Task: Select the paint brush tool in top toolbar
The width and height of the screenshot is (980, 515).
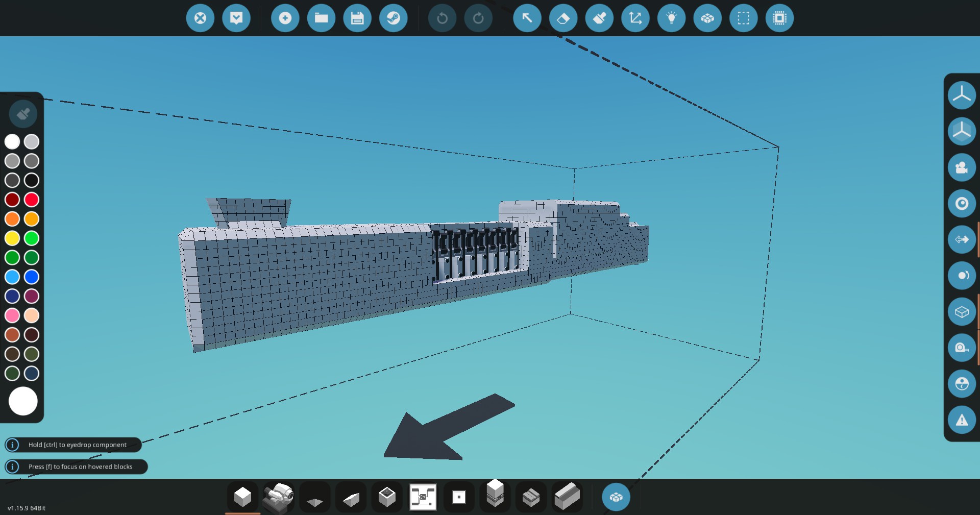Action: click(x=599, y=18)
